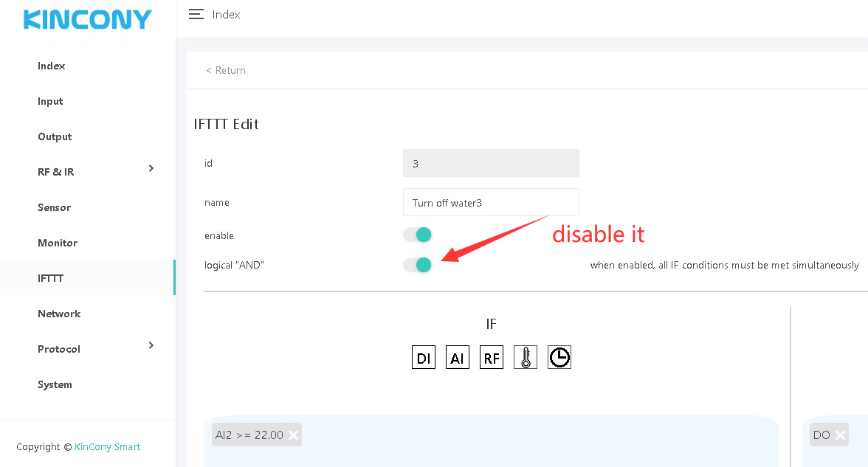Image resolution: width=868 pixels, height=467 pixels.
Task: Add a DI digital input condition
Action: coord(423,358)
